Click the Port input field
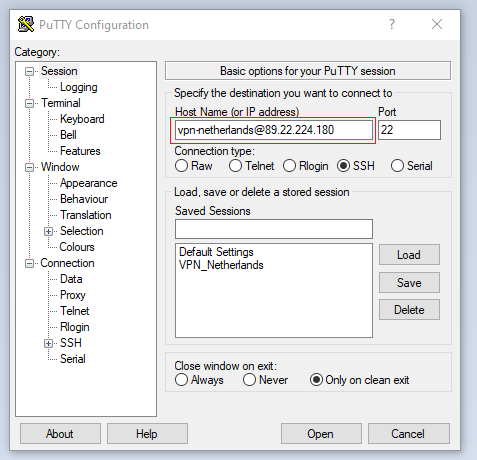Screen dimensions: 477x460 (409, 130)
